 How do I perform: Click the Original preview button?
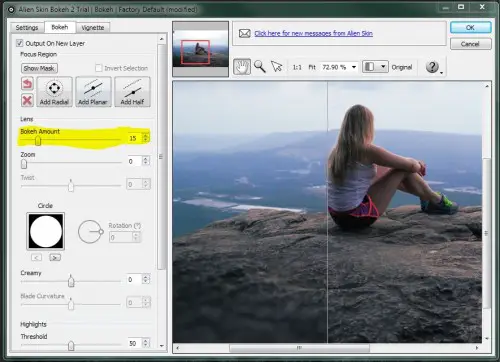click(x=402, y=67)
